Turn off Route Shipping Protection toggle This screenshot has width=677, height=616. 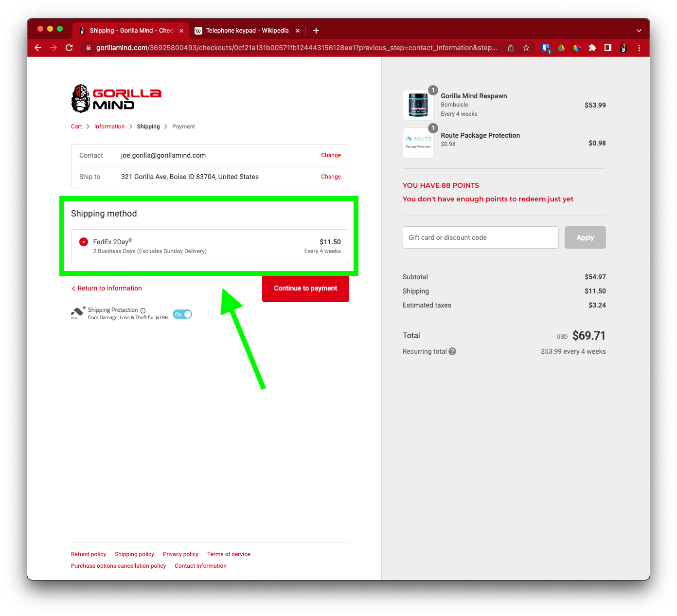pos(182,314)
